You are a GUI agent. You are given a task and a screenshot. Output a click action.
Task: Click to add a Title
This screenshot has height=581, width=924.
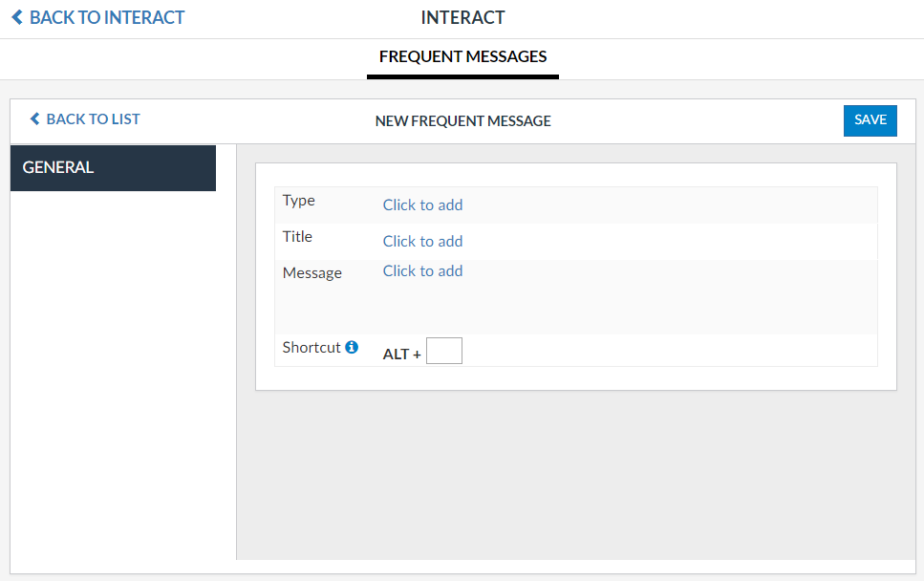coord(422,241)
